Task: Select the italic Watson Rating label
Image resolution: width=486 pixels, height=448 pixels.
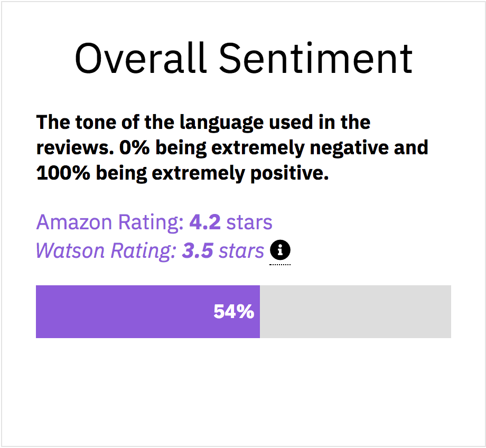Action: pos(106,250)
